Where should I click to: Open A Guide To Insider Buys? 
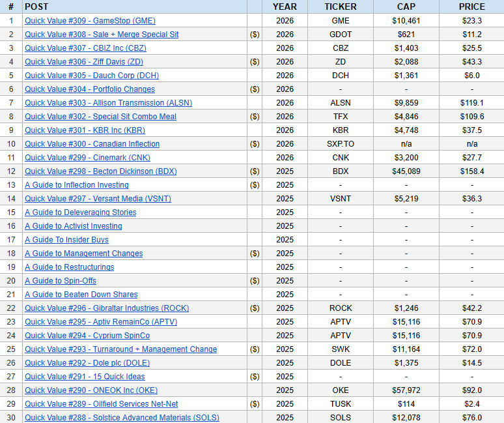66,240
